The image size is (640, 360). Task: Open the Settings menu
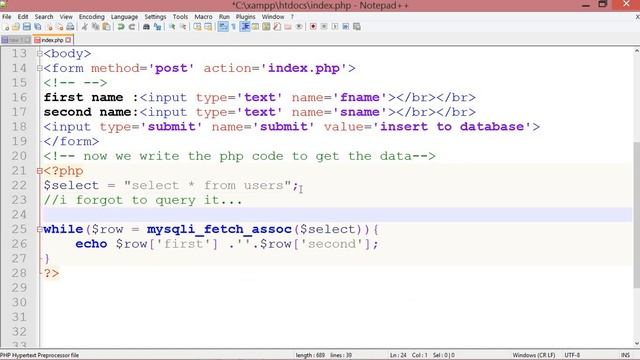(x=155, y=17)
